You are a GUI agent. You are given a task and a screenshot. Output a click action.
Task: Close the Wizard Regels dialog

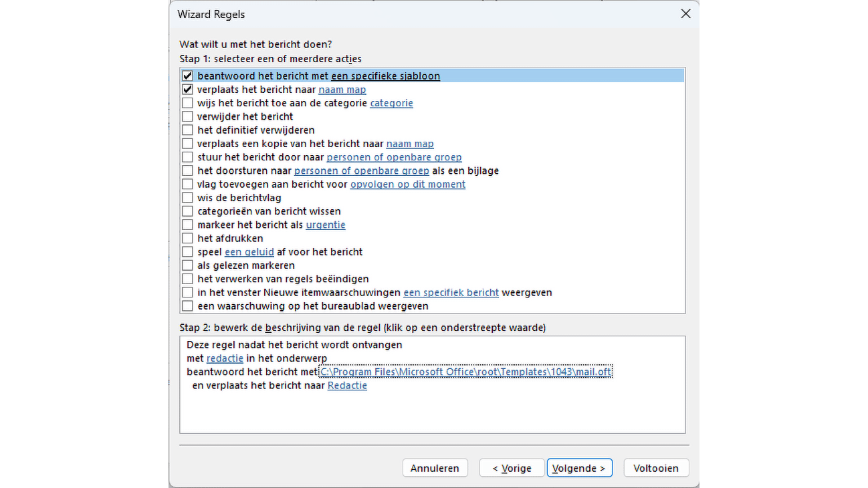tap(685, 14)
